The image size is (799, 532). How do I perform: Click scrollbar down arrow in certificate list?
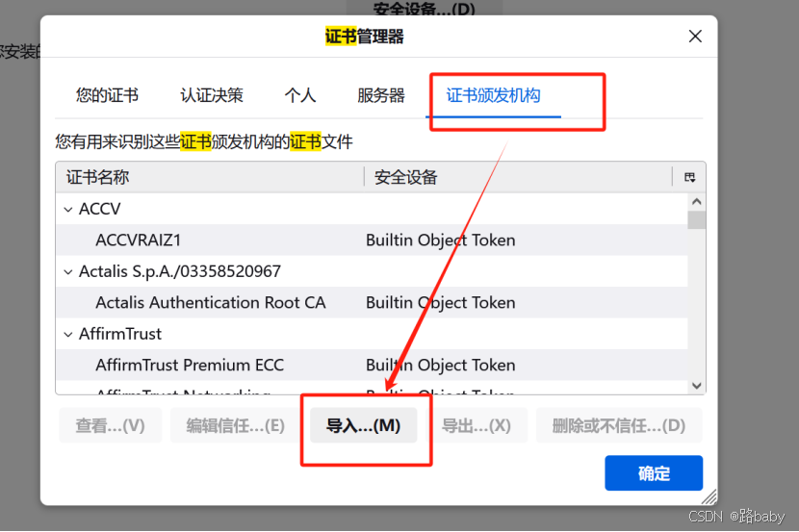click(x=697, y=386)
